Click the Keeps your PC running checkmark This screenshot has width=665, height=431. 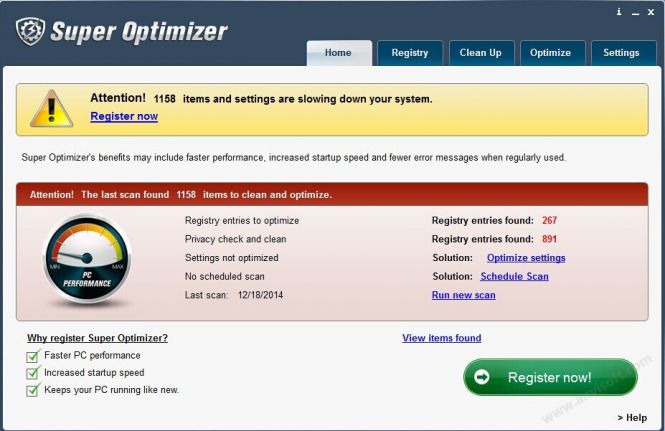[33, 390]
